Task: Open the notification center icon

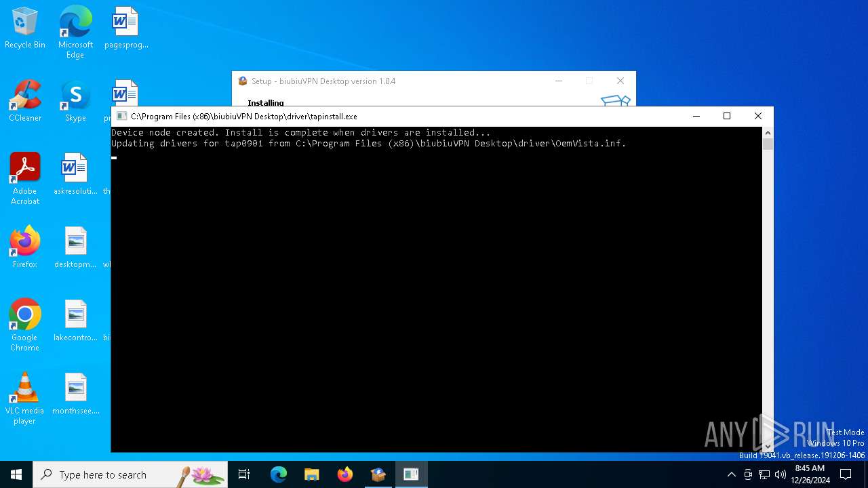Action: pos(846,474)
